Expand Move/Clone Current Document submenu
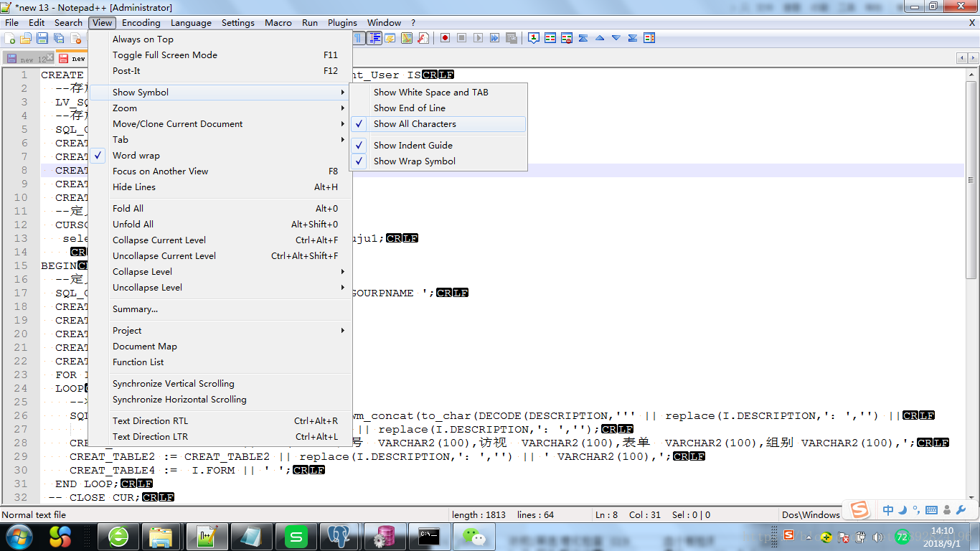 (x=221, y=123)
